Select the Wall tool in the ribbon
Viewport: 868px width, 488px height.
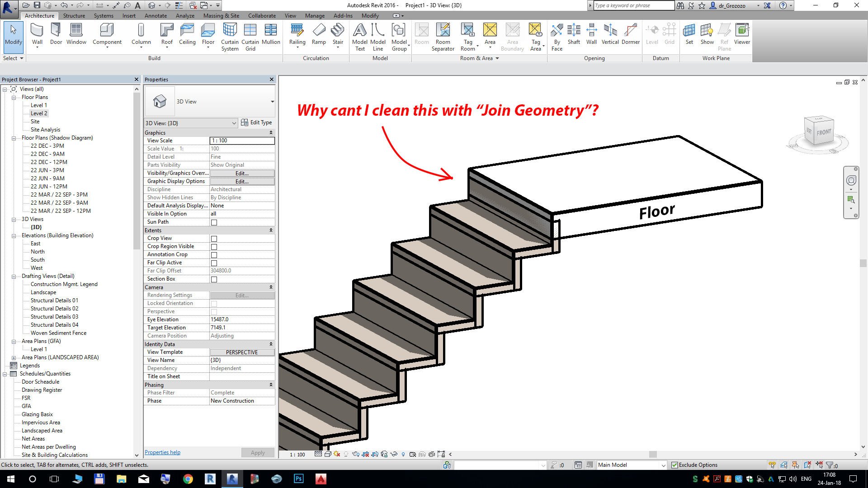pyautogui.click(x=37, y=35)
